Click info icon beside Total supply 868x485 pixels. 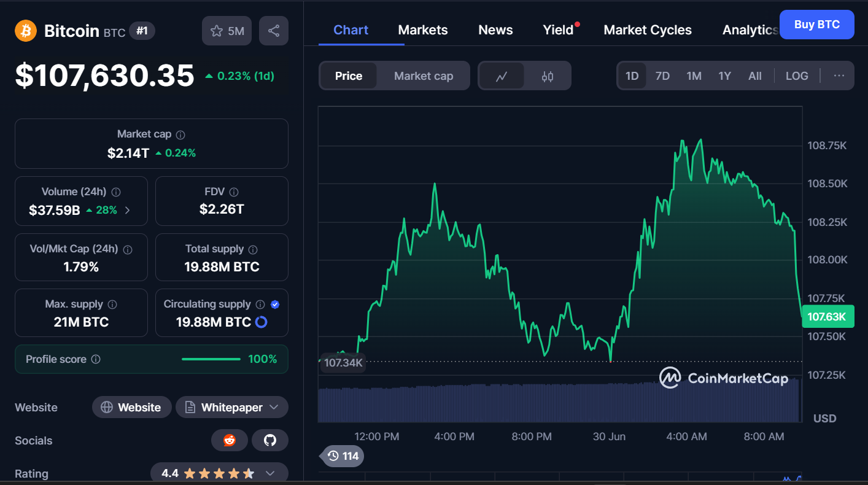[x=253, y=250]
